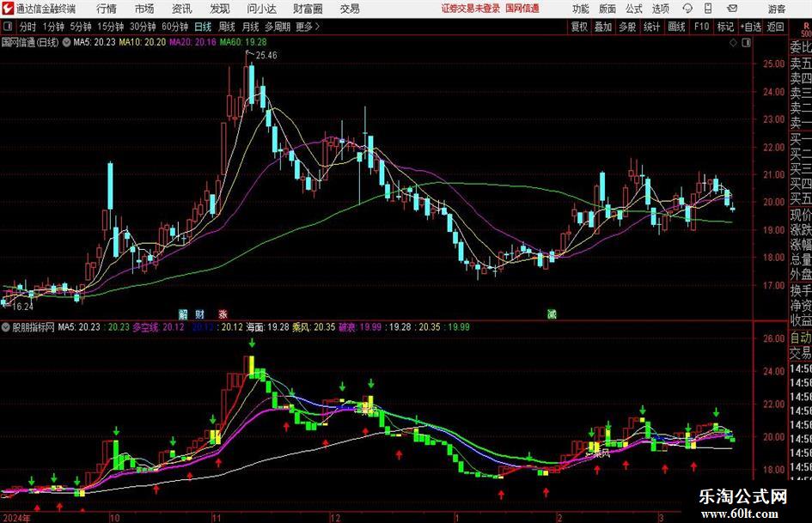Image resolution: width=812 pixels, height=523 pixels.
Task: Expand the 更多 period list
Action: tap(308, 27)
